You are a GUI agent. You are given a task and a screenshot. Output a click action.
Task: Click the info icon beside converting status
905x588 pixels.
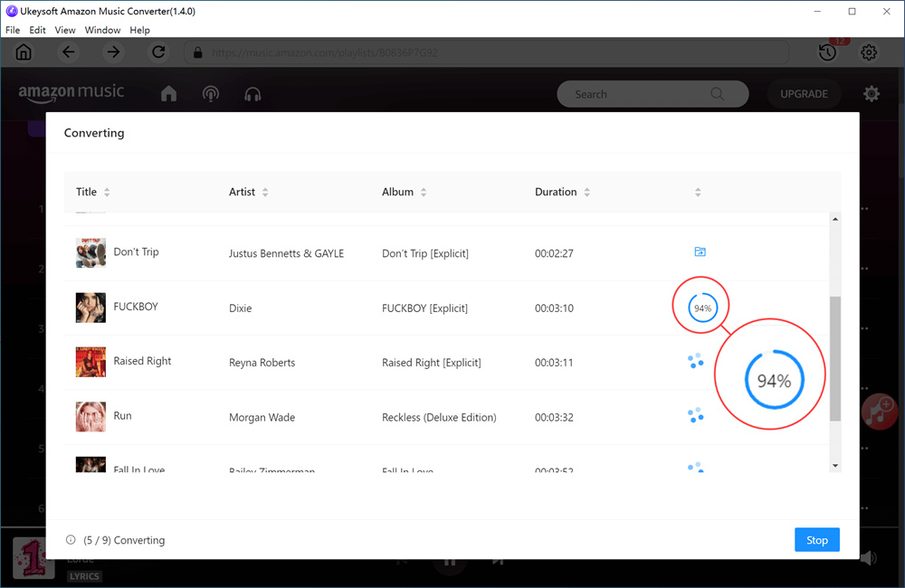pos(71,539)
